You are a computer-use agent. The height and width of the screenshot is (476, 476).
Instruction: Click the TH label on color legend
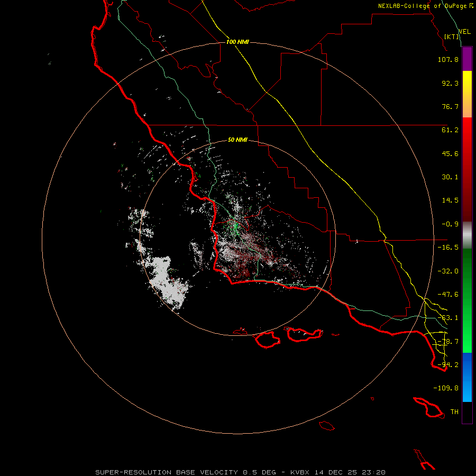[x=454, y=412]
